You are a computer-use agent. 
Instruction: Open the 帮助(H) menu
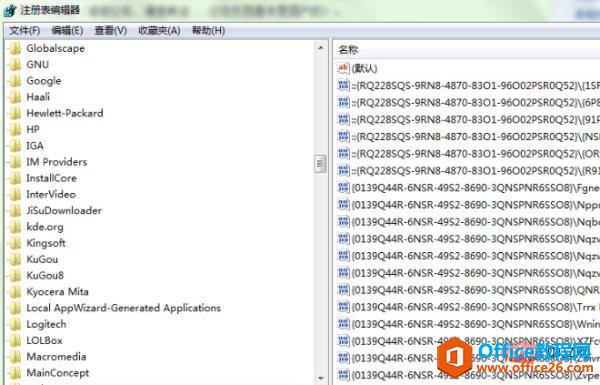point(208,31)
